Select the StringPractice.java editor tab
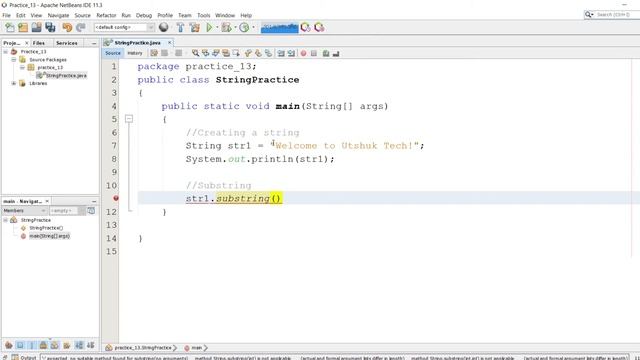The width and height of the screenshot is (640, 360). (x=137, y=42)
